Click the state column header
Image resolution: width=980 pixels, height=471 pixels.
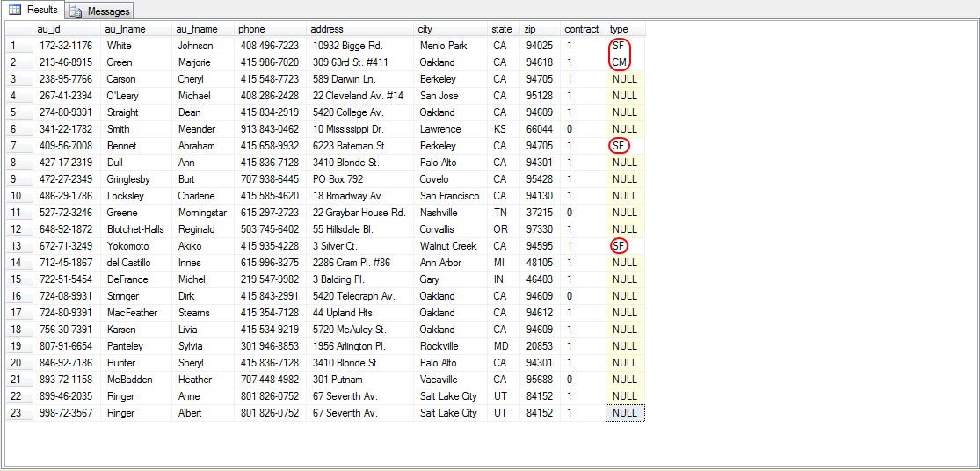coord(502,29)
